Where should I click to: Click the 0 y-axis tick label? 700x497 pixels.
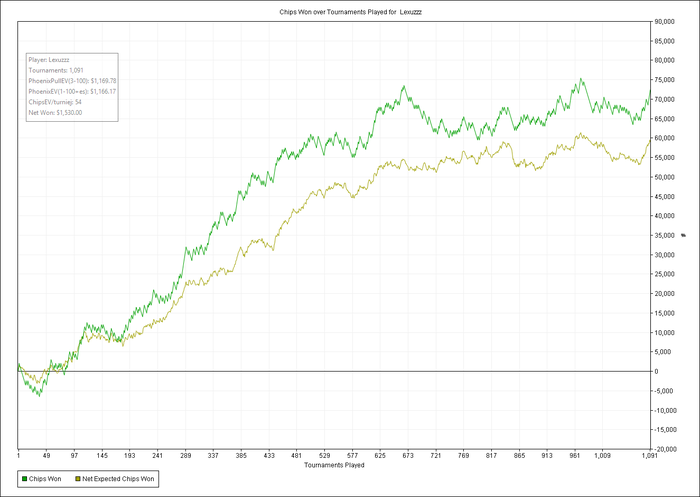656,372
